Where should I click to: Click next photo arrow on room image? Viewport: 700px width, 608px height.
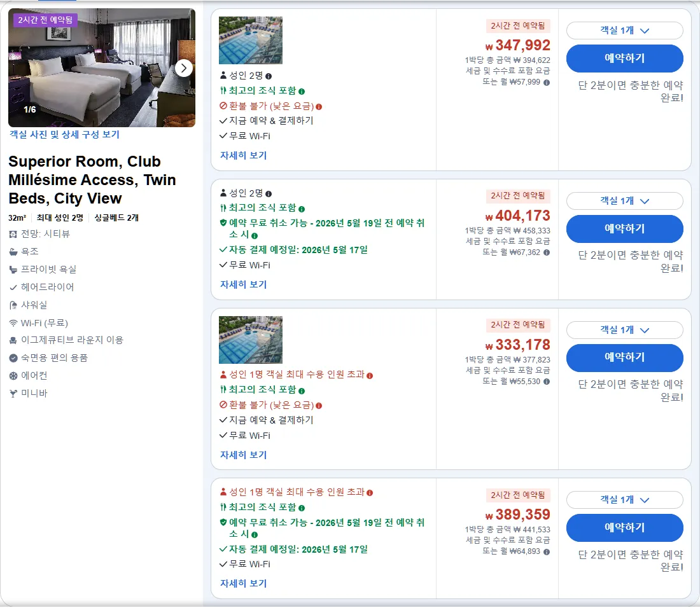(183, 68)
